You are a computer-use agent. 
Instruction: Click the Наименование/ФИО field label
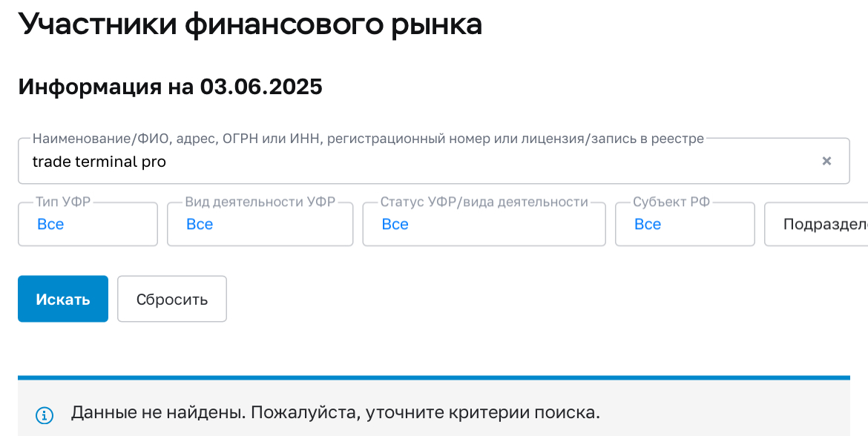coord(368,139)
